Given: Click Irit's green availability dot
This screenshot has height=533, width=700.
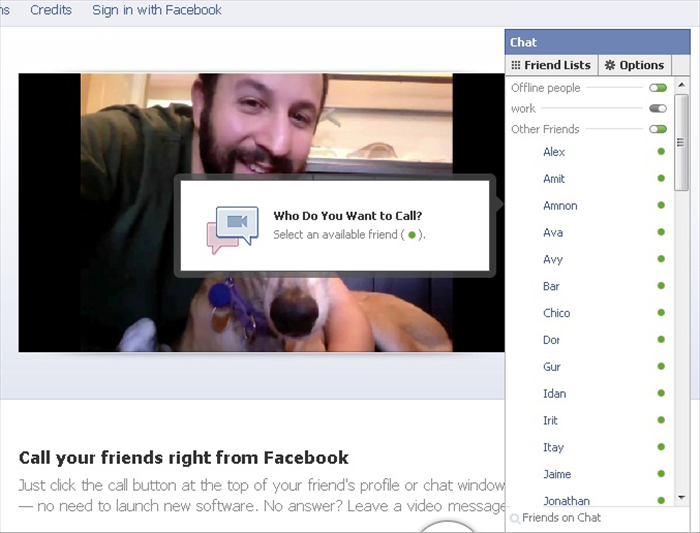Looking at the screenshot, I should [x=661, y=420].
